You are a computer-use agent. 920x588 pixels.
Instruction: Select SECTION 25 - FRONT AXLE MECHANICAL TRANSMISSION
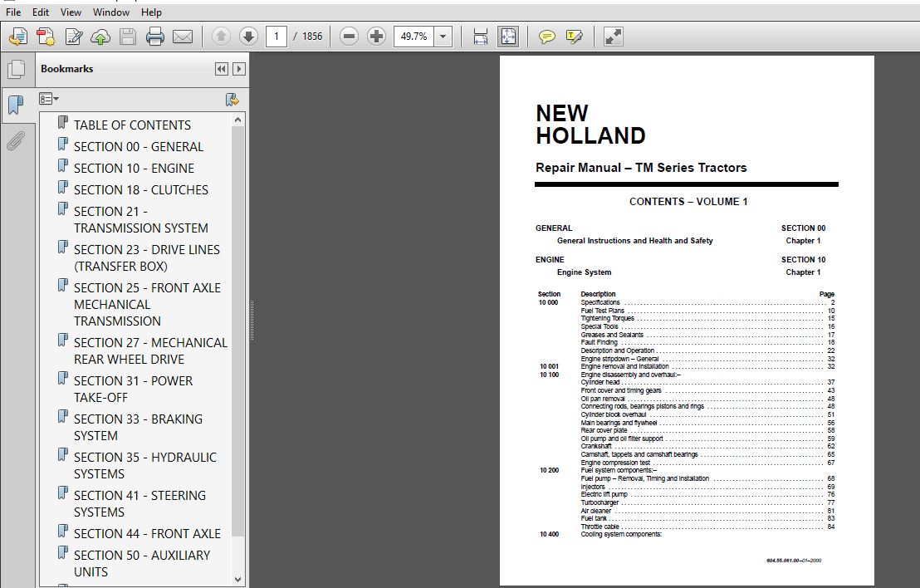click(147, 305)
